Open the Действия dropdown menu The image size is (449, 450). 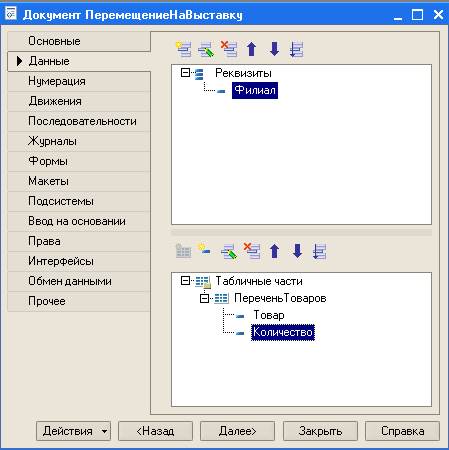pos(73,431)
